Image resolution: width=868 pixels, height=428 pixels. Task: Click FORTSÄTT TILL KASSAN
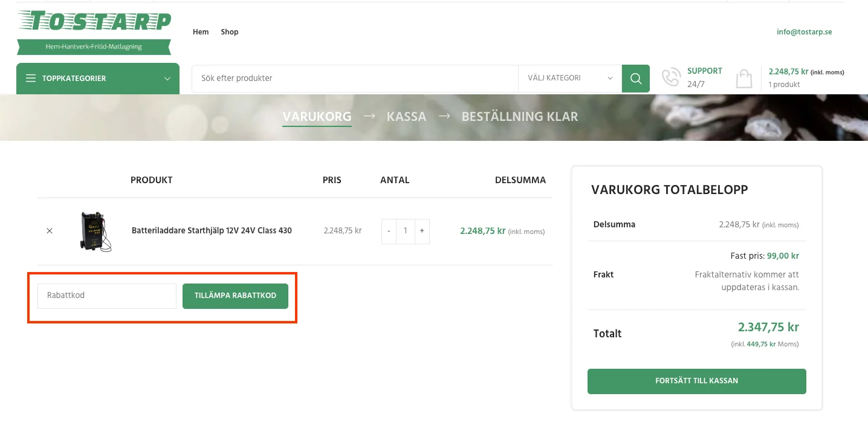click(x=696, y=381)
